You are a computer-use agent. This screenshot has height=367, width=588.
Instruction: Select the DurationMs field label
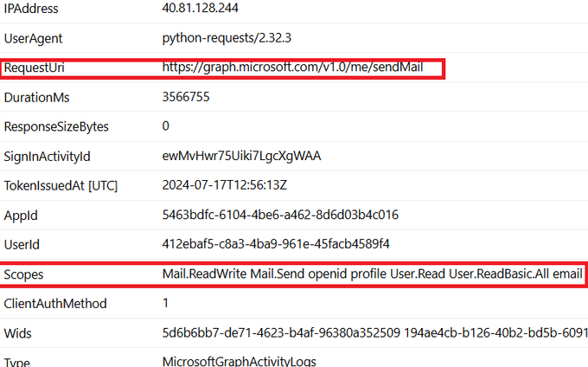tap(36, 98)
